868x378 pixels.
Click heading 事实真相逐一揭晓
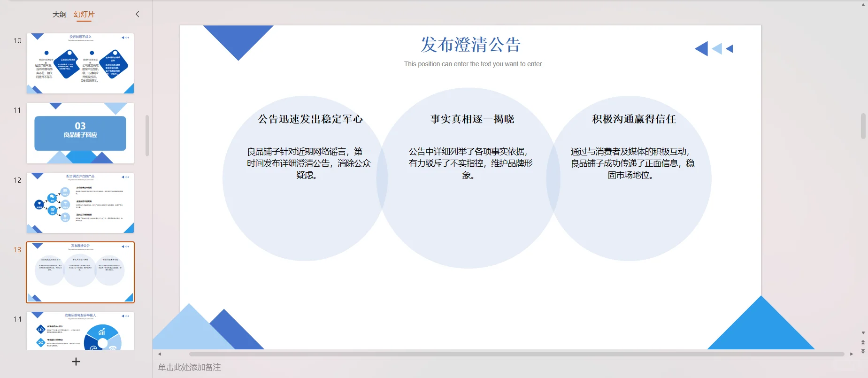472,119
